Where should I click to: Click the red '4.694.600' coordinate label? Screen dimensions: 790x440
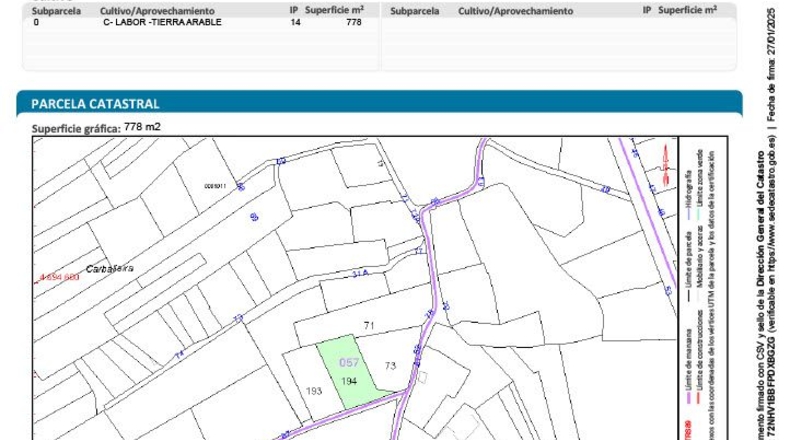click(x=59, y=277)
